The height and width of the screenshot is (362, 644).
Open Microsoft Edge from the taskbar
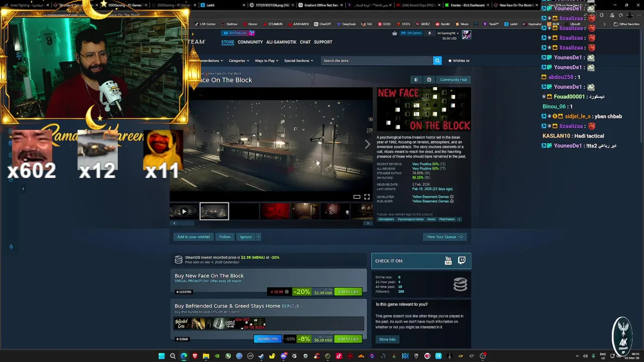click(184, 356)
